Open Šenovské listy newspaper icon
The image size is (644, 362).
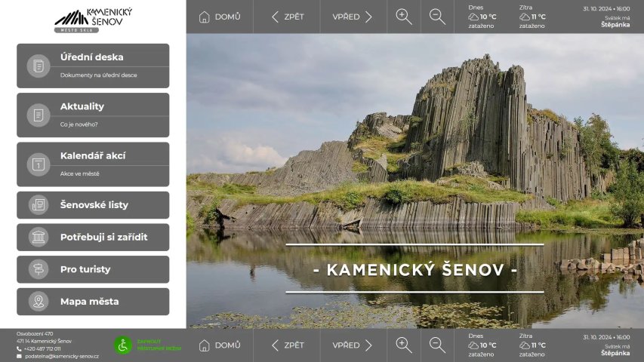38,205
